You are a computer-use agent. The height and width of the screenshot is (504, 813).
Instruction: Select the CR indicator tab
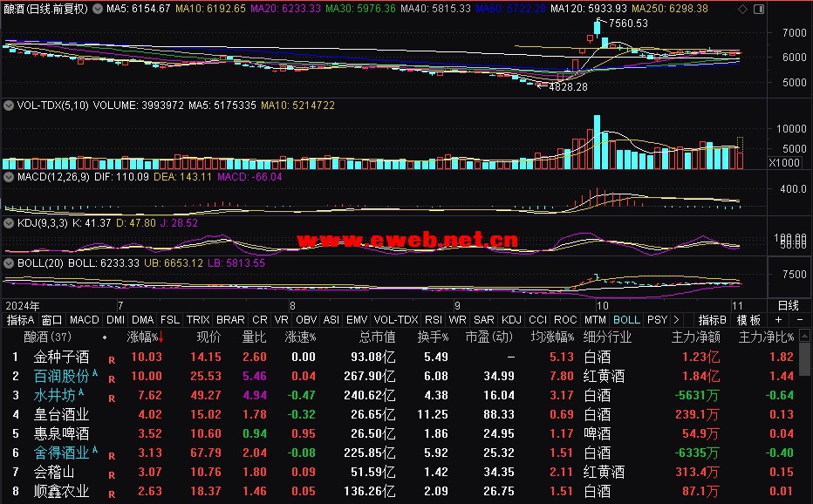(259, 320)
